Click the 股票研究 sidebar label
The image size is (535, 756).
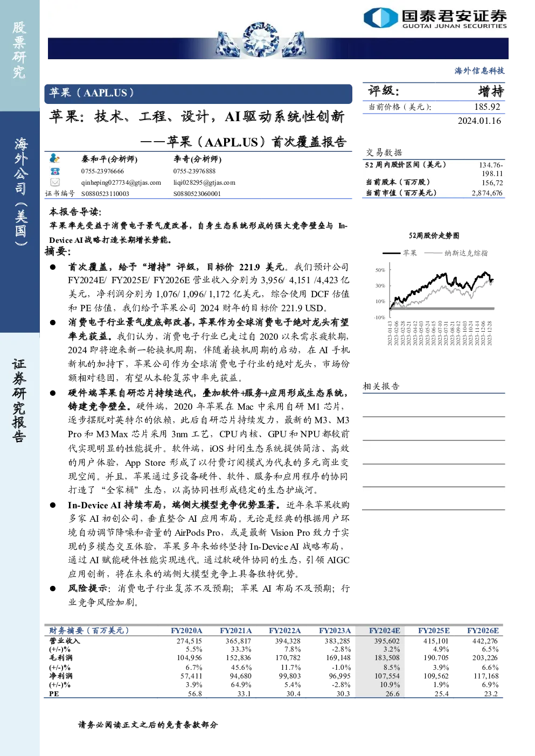[x=19, y=50]
